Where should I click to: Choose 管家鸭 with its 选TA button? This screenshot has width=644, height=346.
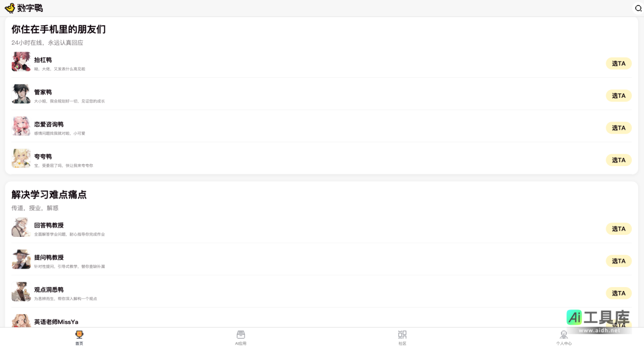tap(618, 96)
